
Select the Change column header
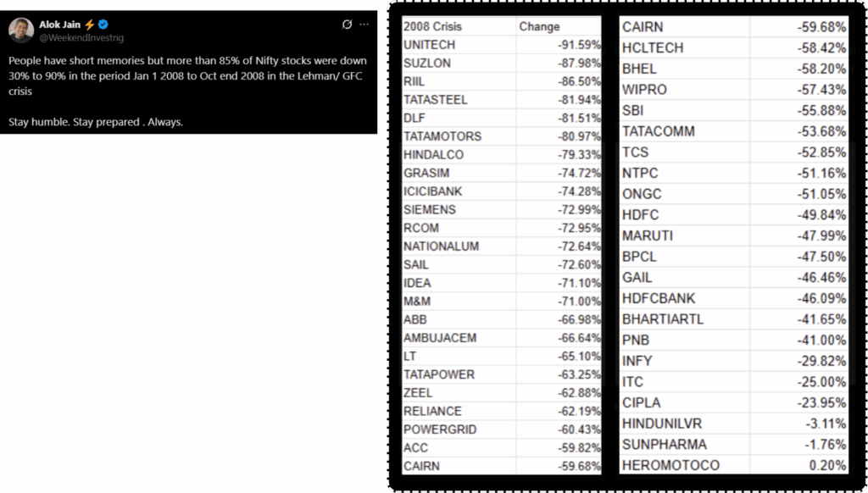pos(559,26)
